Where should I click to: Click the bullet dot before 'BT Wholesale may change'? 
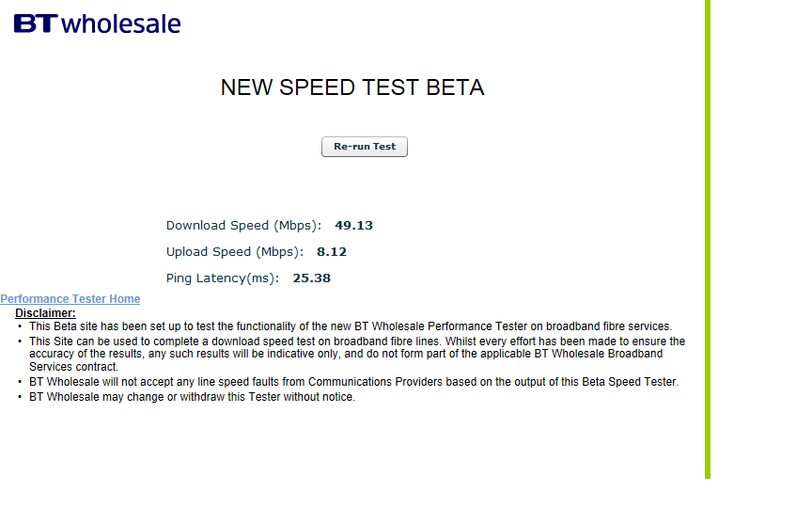coord(20,397)
